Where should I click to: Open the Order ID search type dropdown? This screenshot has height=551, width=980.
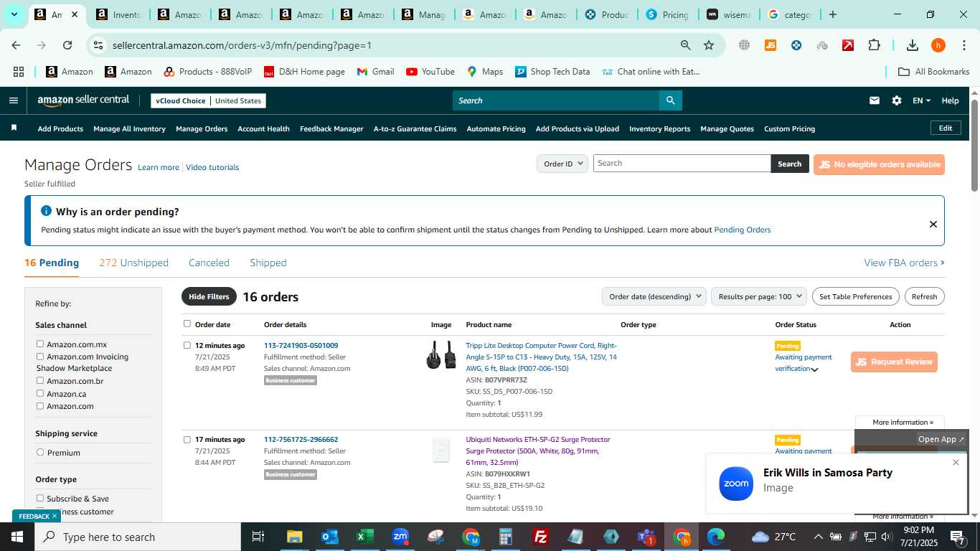click(562, 164)
